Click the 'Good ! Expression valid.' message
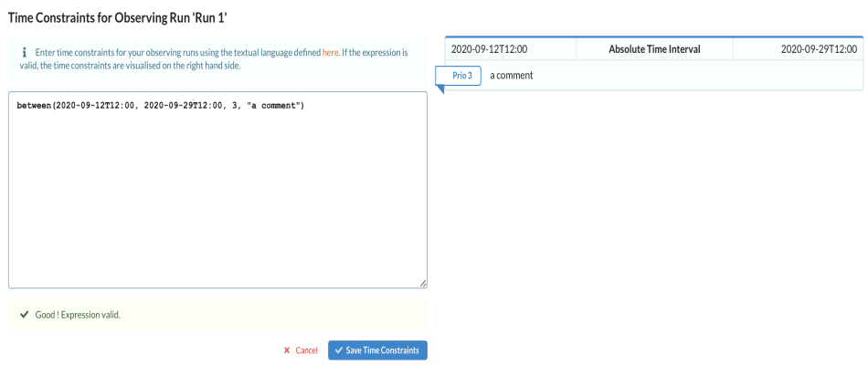868x366 pixels. 78,315
